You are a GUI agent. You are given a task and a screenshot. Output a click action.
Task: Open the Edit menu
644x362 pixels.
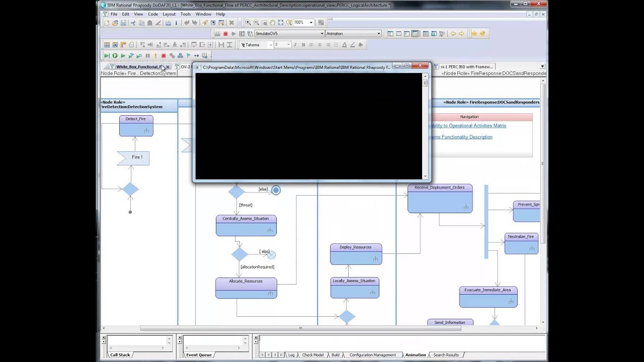[x=125, y=14]
